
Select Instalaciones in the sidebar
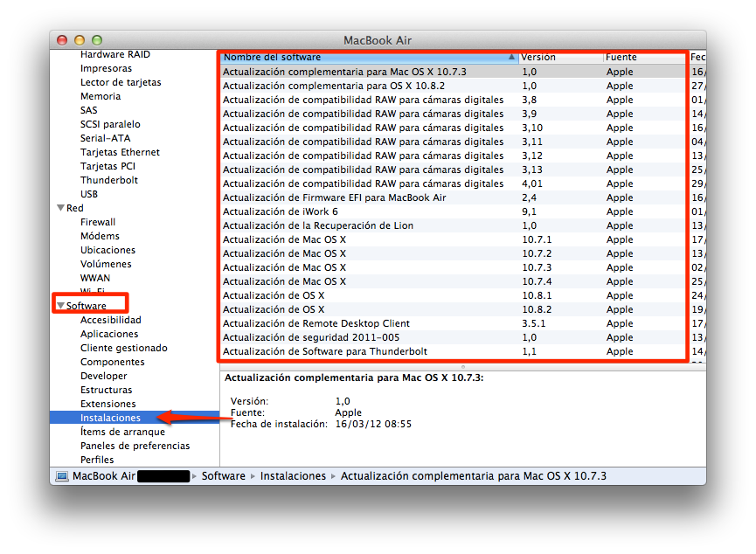pos(109,418)
